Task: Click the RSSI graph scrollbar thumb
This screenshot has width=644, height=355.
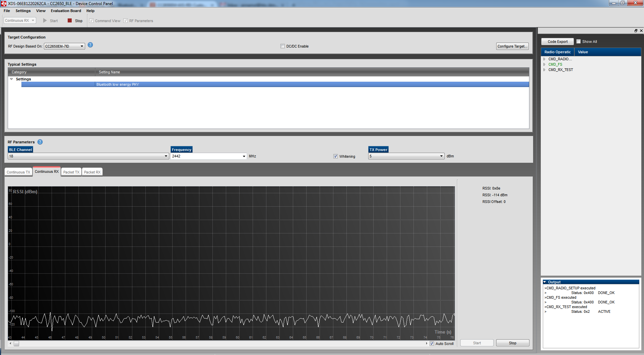Action: point(16,344)
